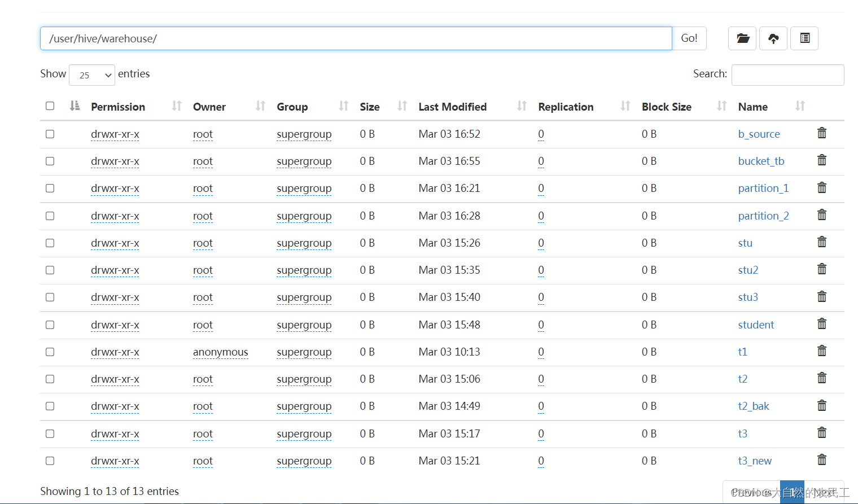Focus the Search input box
Screen dimensions: 858x504
click(x=788, y=75)
